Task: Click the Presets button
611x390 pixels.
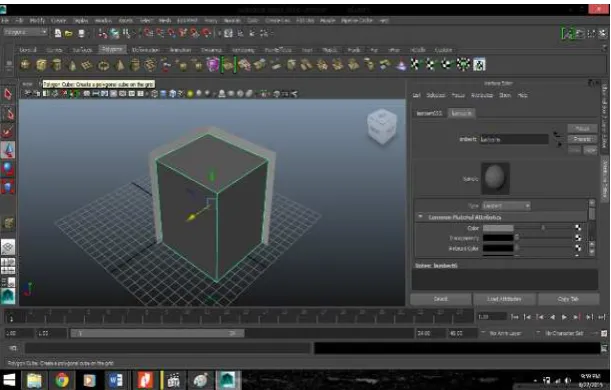Action: tap(582, 139)
